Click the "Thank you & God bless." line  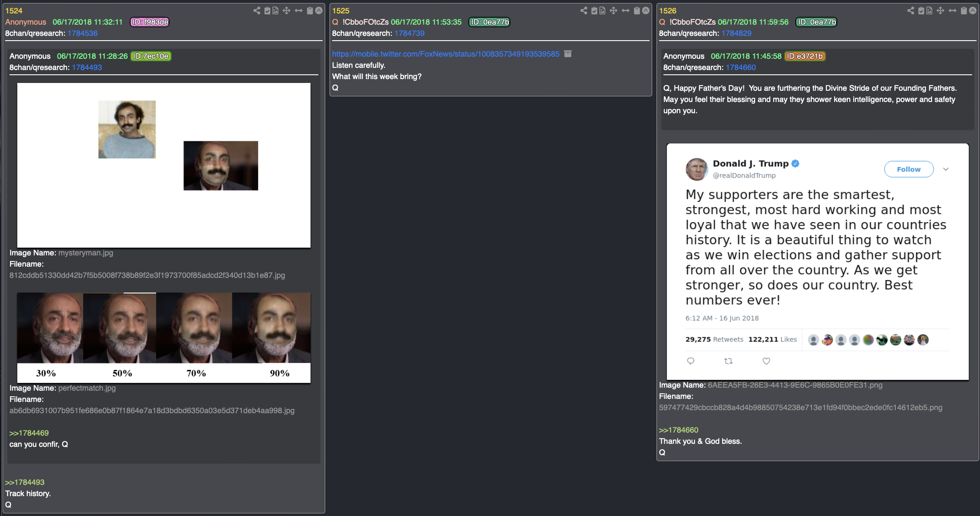pos(700,441)
